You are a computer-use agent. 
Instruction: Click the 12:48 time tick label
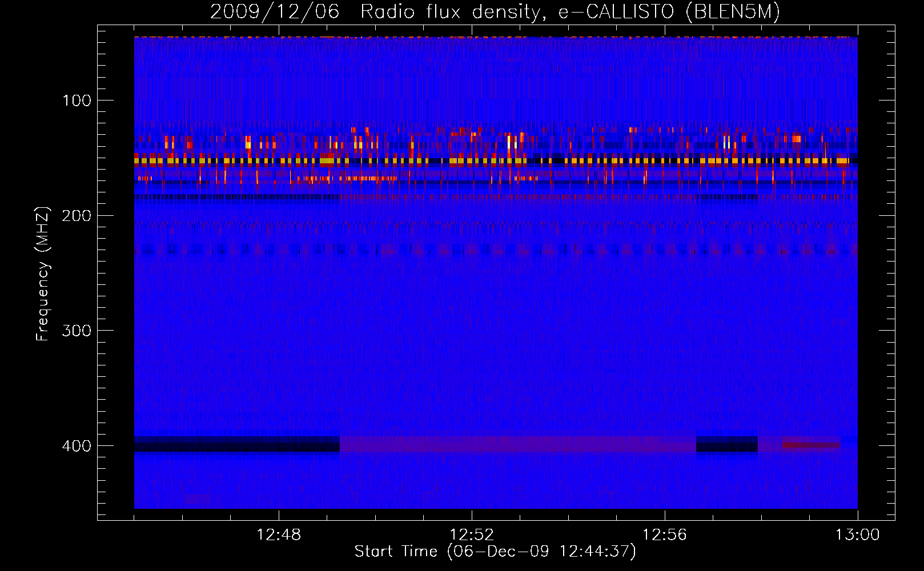[279, 535]
